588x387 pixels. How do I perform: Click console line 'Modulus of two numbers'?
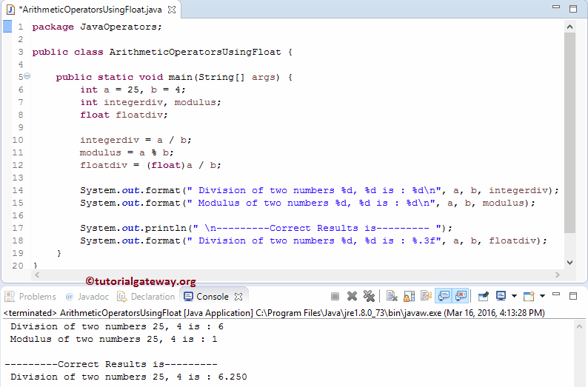tap(113, 339)
